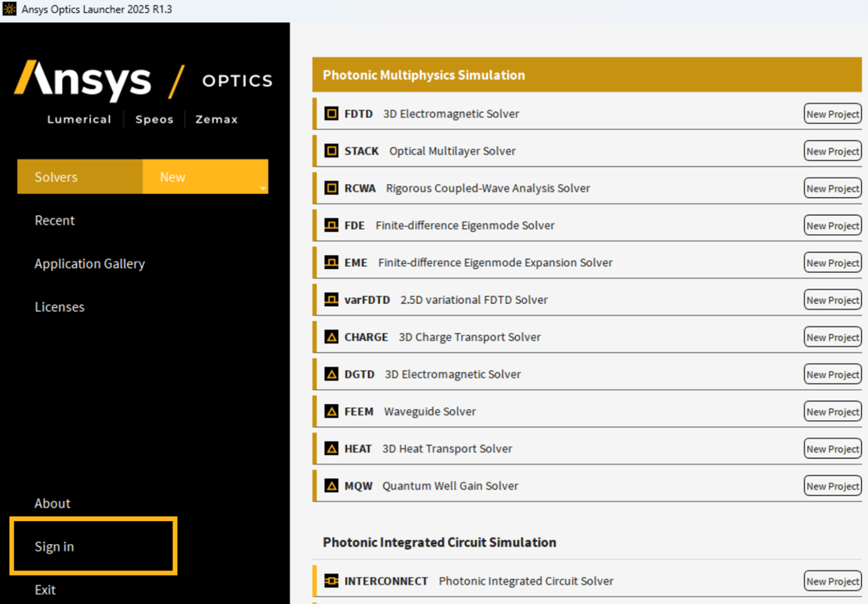Select the CHARGE 3D Charge Transport text
Image resolution: width=868 pixels, height=604 pixels.
tap(443, 336)
